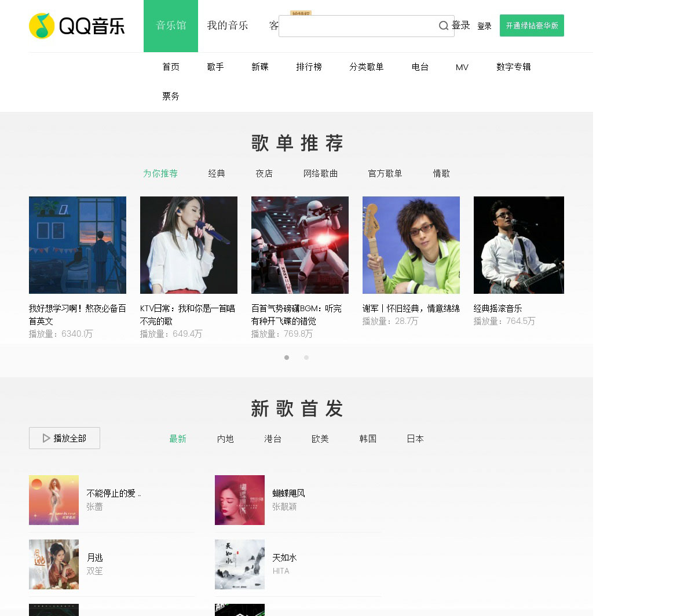Open the 数字专辑 navigation link

514,67
